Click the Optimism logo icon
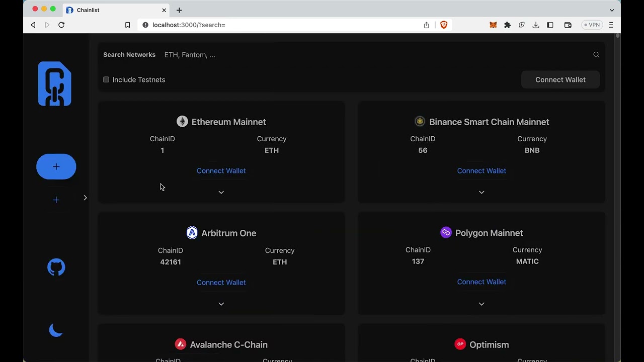 tap(460, 344)
